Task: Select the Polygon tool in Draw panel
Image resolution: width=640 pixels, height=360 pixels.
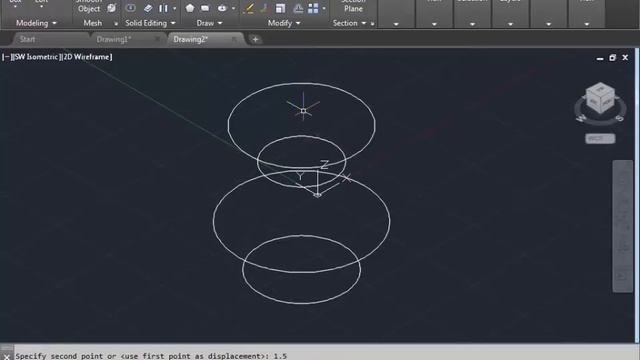Action: (x=190, y=8)
